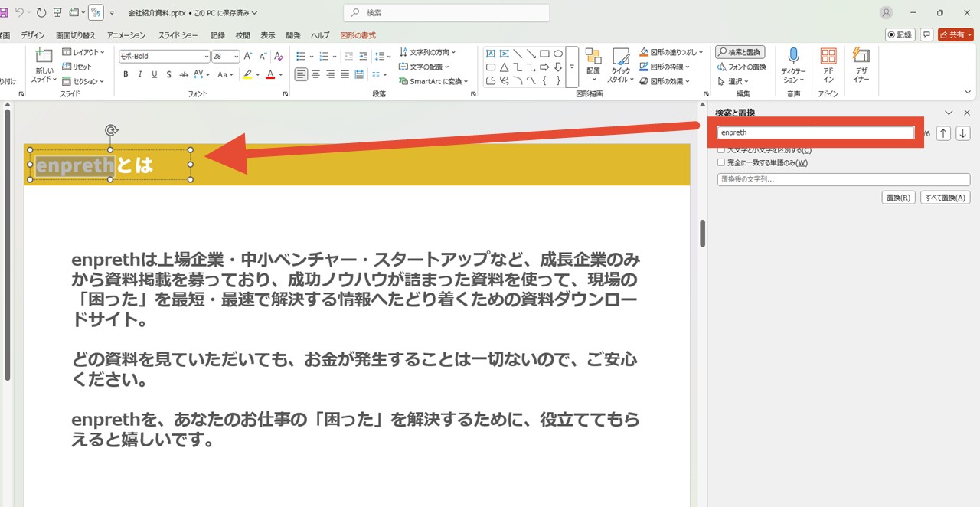
Task: Open the comments icon near share button
Action: (x=926, y=34)
